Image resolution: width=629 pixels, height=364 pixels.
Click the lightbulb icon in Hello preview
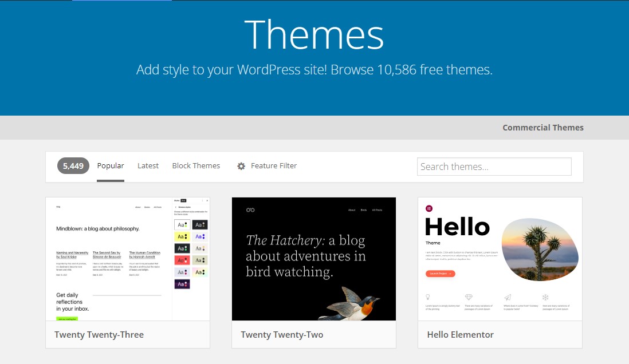pos(428,297)
